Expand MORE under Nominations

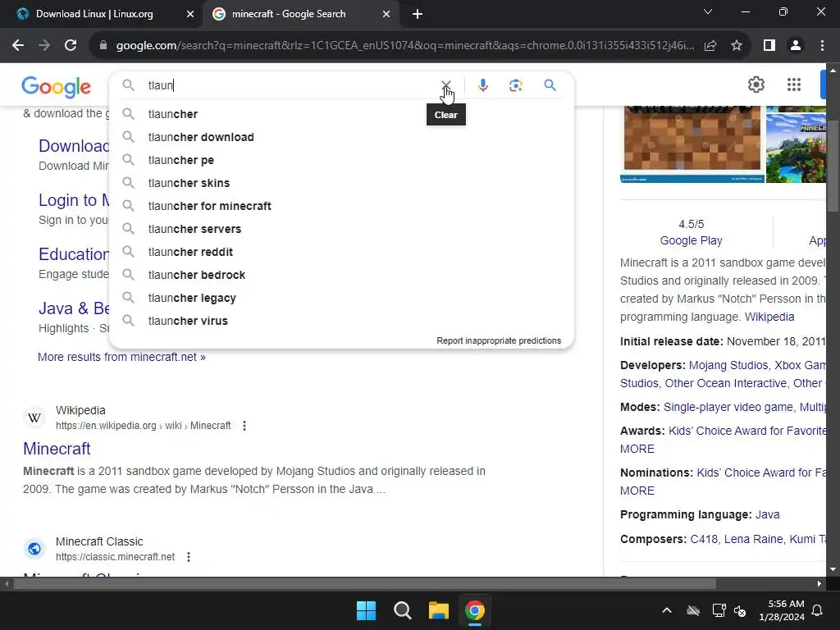[637, 491]
